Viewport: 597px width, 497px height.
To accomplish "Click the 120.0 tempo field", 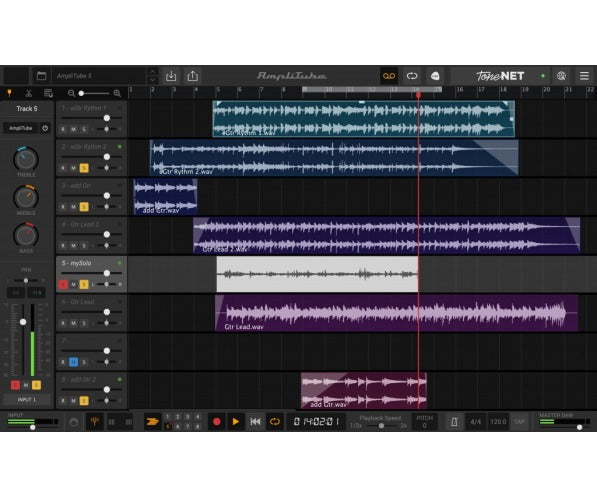I will click(498, 422).
